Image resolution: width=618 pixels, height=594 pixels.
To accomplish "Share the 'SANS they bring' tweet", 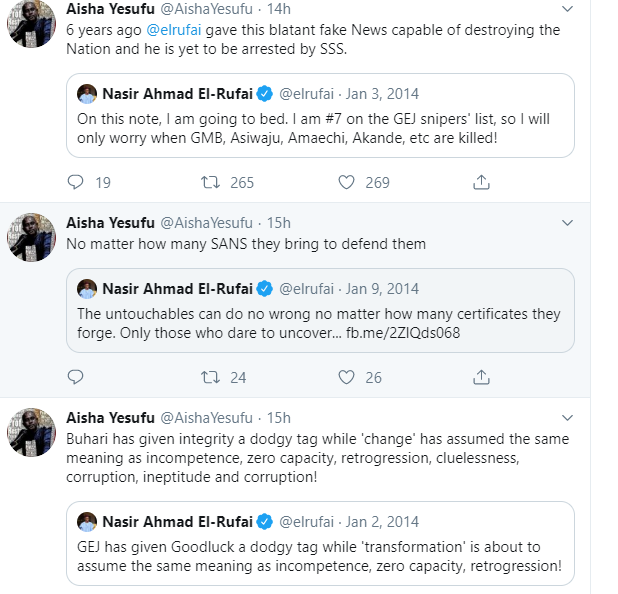I will point(481,377).
